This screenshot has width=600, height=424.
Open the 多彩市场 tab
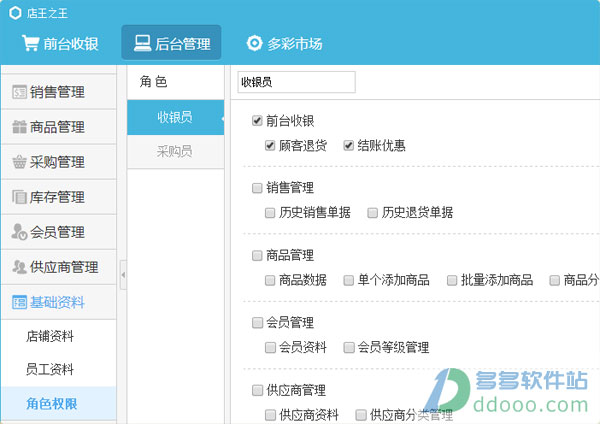(284, 43)
